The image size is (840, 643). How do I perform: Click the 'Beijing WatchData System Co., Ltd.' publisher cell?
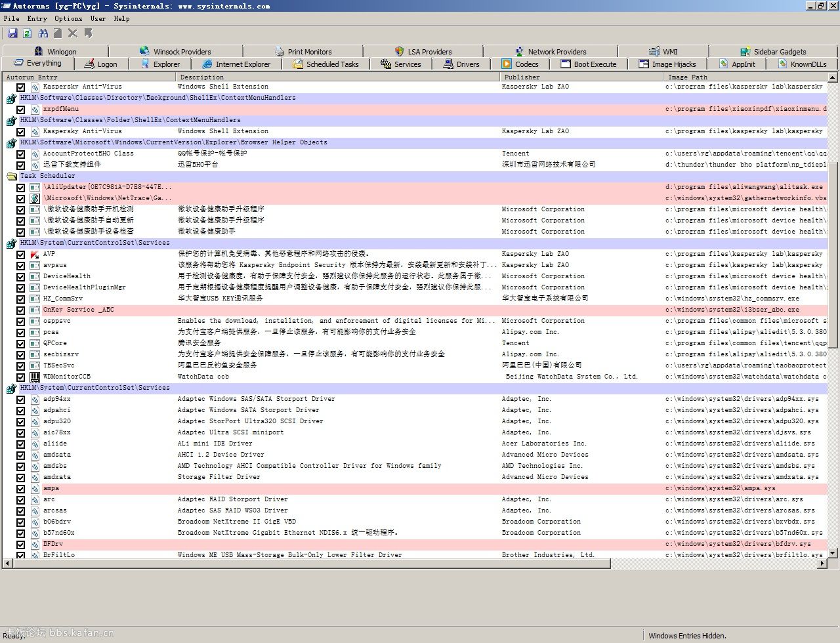pos(572,377)
